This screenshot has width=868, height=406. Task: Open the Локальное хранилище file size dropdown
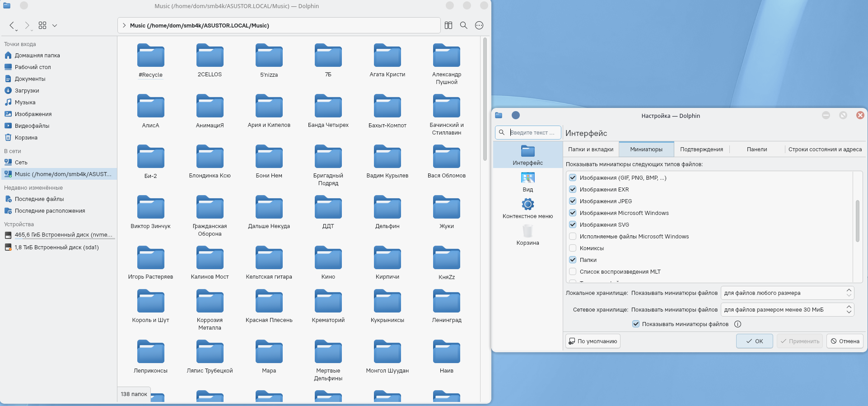[x=787, y=293]
